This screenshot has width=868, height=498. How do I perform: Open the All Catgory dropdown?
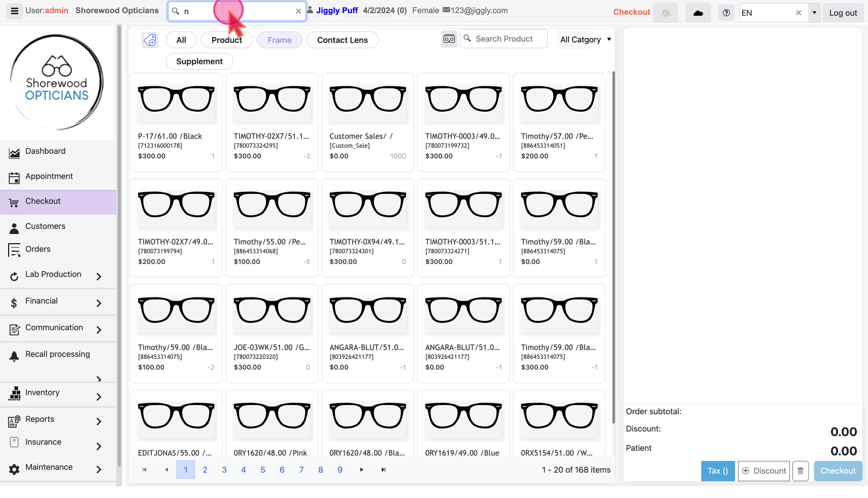[x=585, y=40]
